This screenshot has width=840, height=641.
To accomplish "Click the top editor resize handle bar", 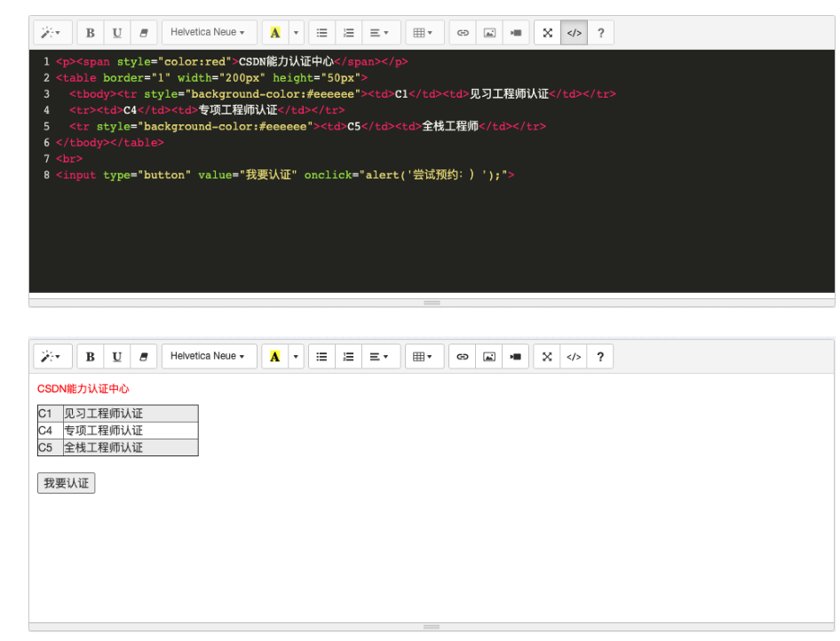I will click(432, 303).
